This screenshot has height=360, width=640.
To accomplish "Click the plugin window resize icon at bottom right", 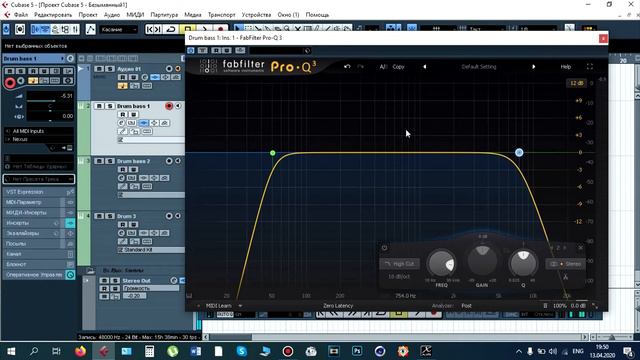I will (595, 306).
